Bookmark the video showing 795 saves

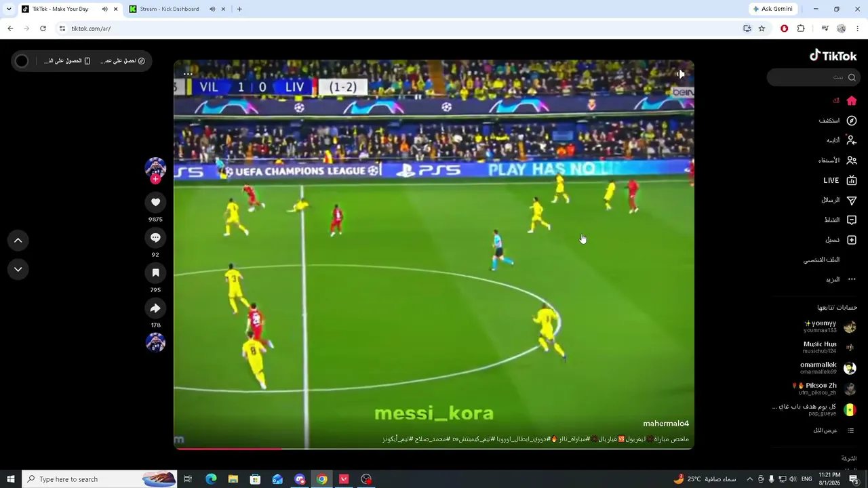point(155,272)
